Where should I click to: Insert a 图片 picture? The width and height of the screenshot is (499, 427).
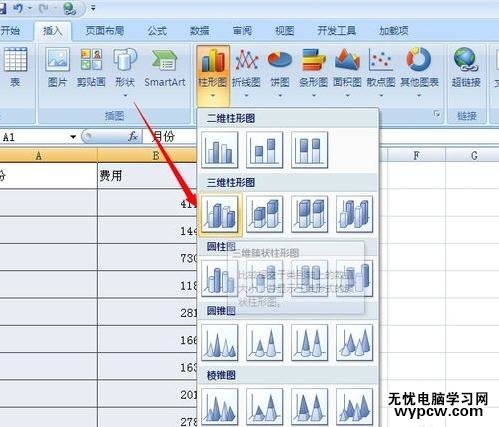click(57, 68)
